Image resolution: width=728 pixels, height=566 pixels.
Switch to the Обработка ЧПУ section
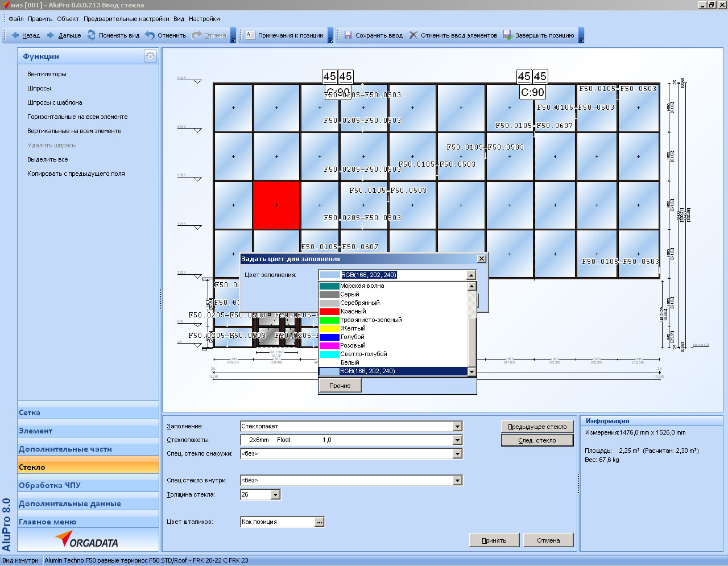(x=49, y=485)
